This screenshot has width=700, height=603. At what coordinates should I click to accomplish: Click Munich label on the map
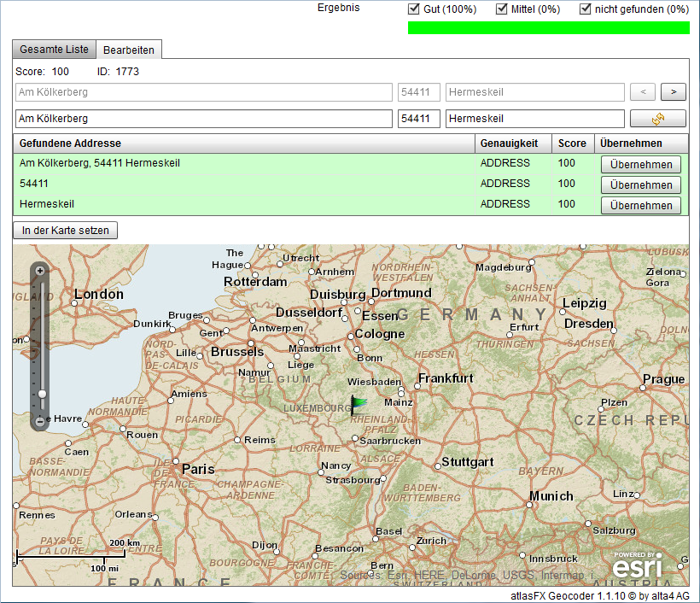pos(551,496)
